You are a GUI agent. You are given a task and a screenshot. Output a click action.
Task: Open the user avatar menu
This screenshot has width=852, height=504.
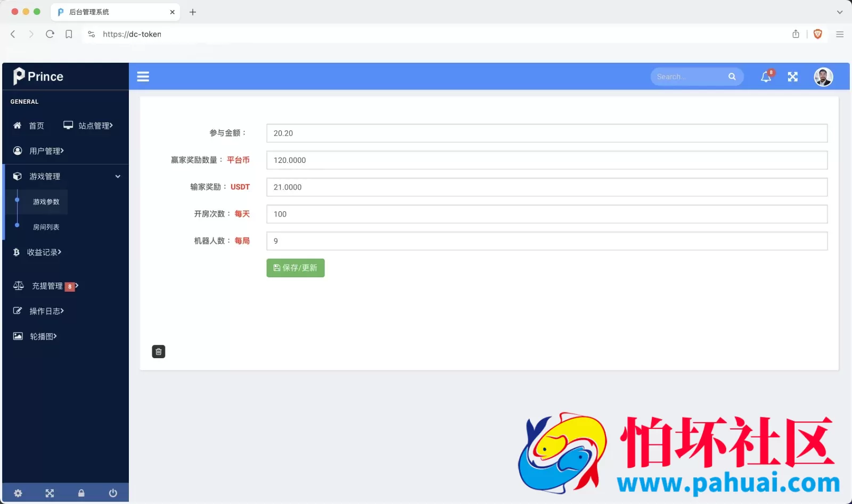[x=823, y=77]
